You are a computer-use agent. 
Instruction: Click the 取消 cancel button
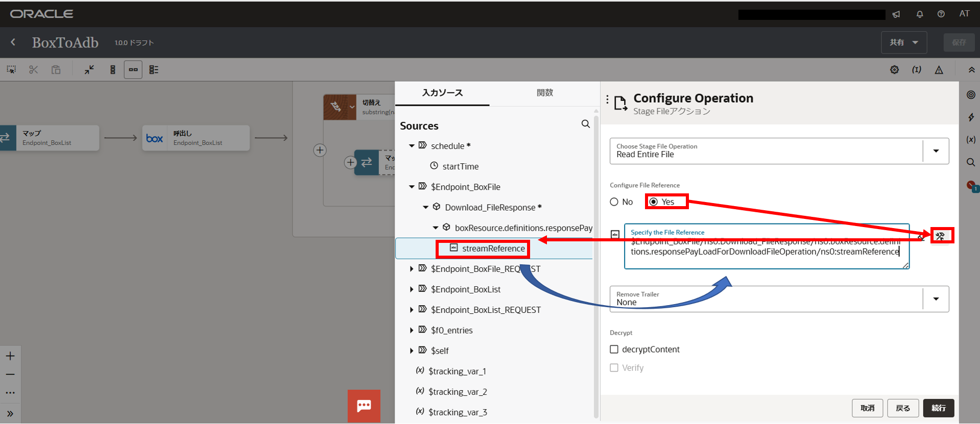tap(867, 408)
